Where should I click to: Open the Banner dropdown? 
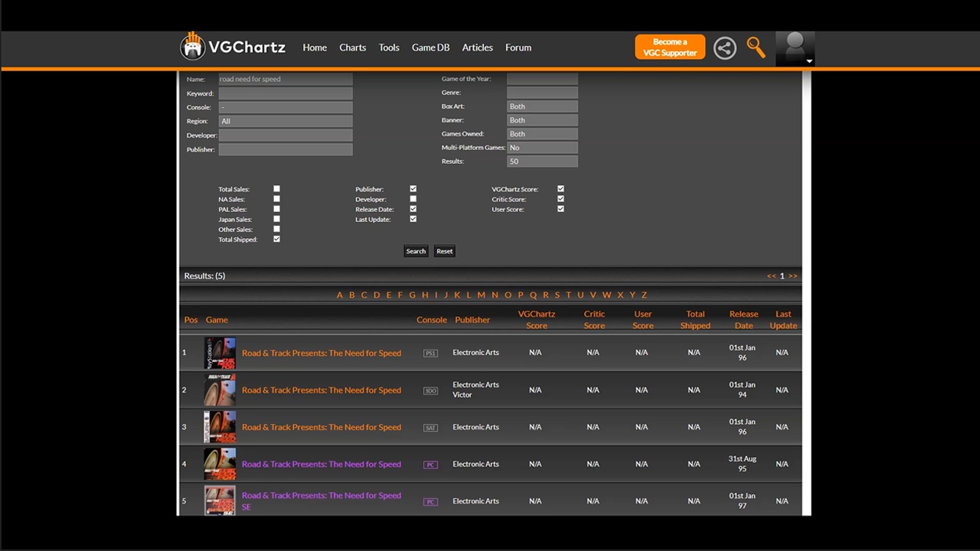[x=542, y=120]
